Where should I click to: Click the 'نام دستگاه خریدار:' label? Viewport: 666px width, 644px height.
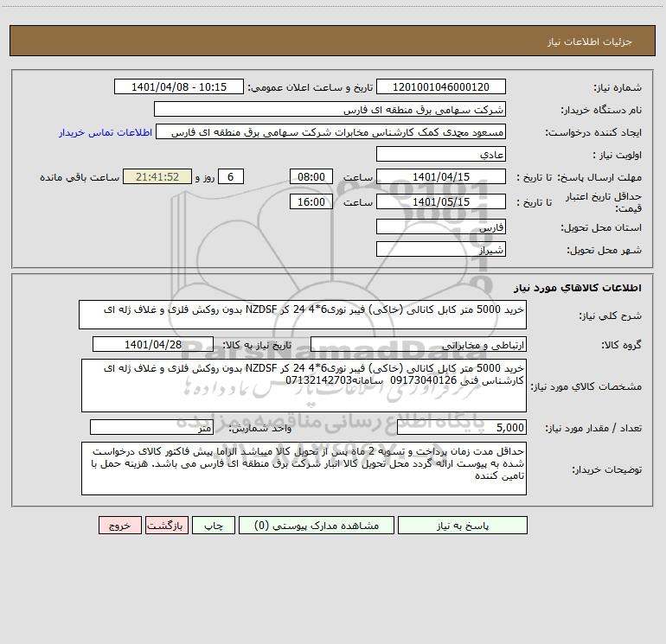point(601,111)
